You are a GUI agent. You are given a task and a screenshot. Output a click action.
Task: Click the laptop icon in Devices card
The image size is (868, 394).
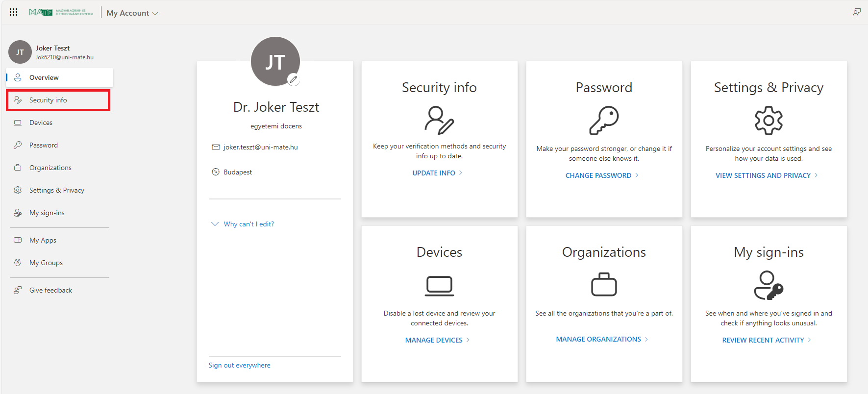pyautogui.click(x=439, y=286)
